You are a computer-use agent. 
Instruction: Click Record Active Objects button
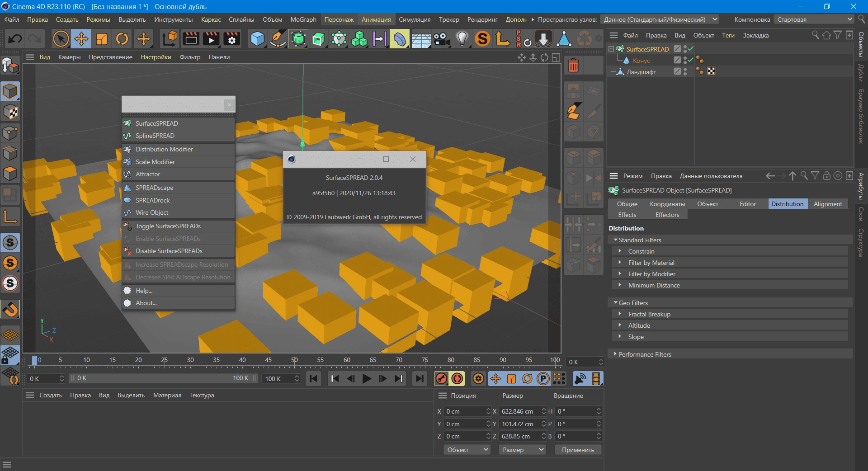tap(442, 379)
